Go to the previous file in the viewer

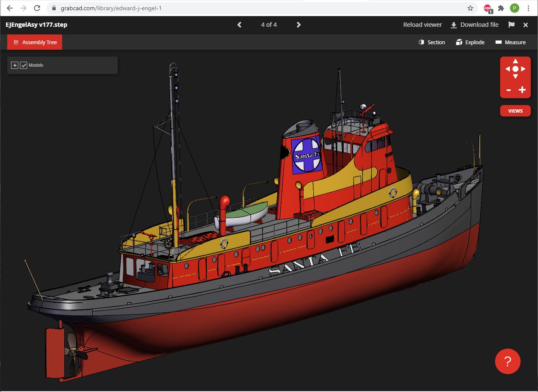click(x=239, y=25)
